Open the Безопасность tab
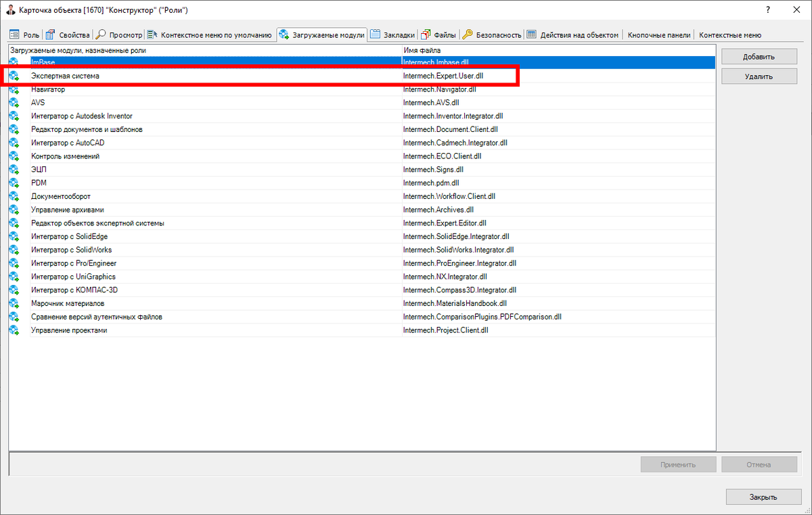The height and width of the screenshot is (515, 812). click(x=493, y=35)
